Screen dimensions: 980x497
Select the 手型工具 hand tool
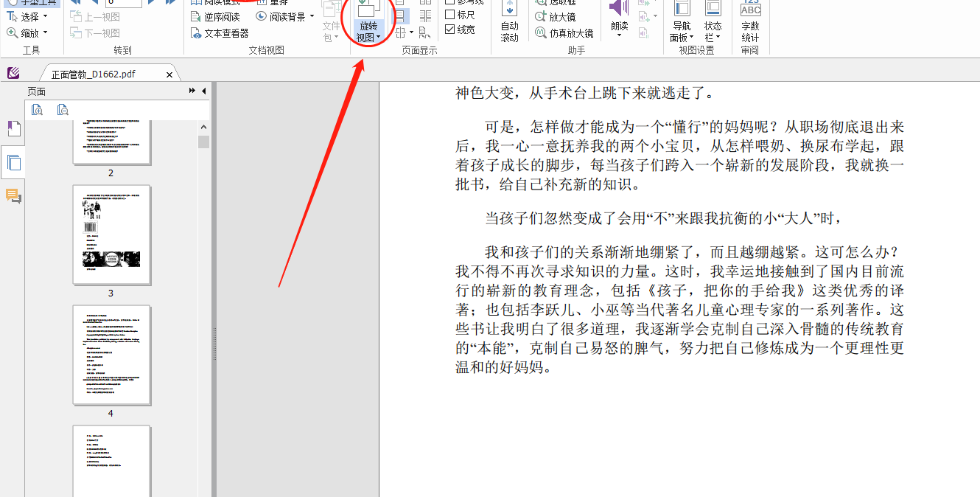tap(29, 3)
